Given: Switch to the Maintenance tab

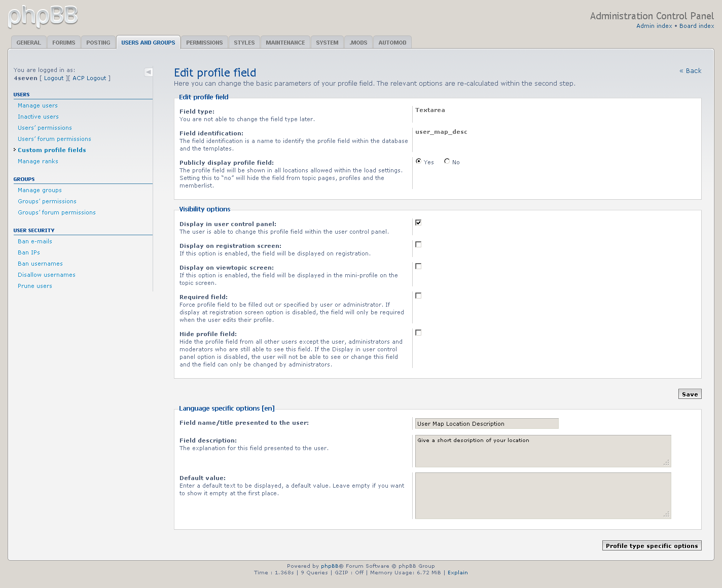Looking at the screenshot, I should click(x=285, y=43).
